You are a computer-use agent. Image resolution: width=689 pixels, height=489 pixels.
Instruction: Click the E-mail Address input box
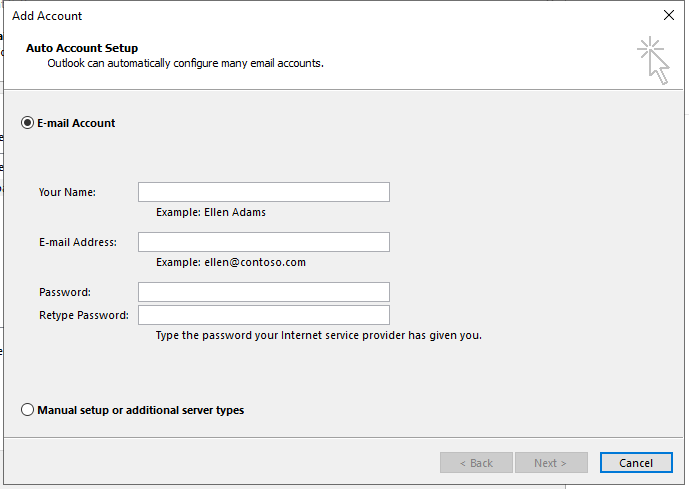(263, 242)
